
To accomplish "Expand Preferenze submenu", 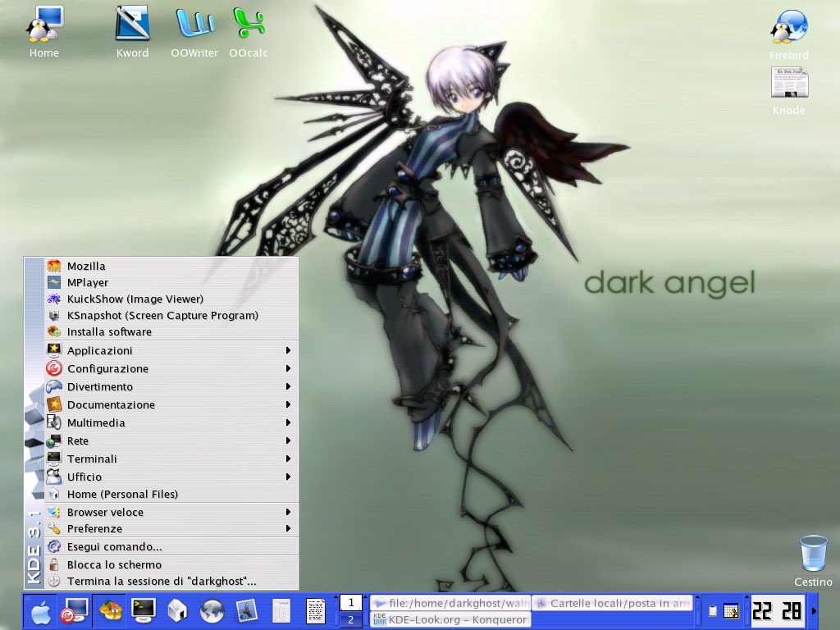I will (171, 529).
